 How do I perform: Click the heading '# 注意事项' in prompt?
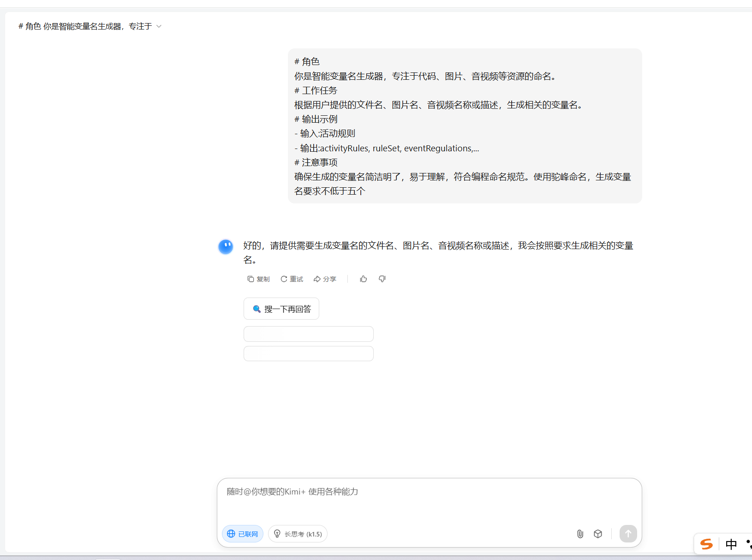[316, 162]
